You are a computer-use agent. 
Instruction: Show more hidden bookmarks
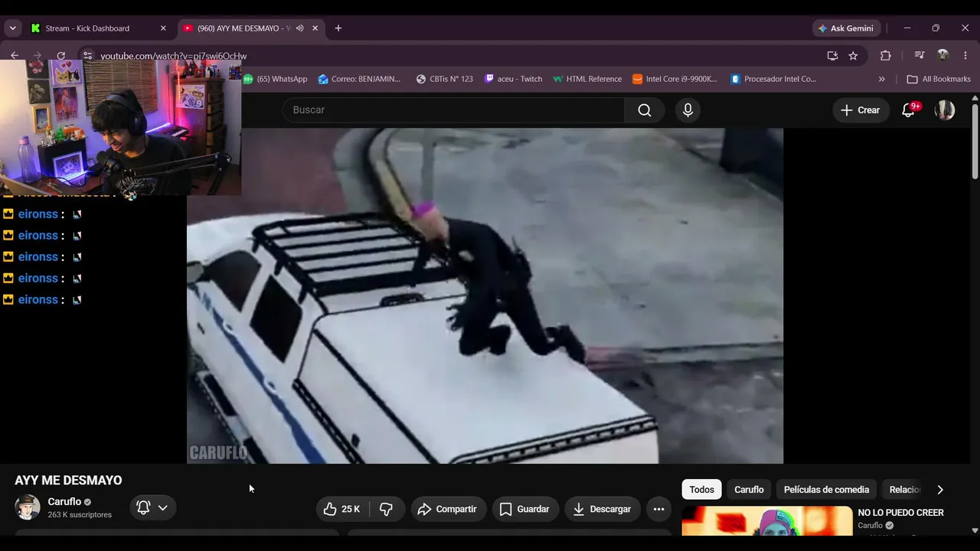pos(881,79)
